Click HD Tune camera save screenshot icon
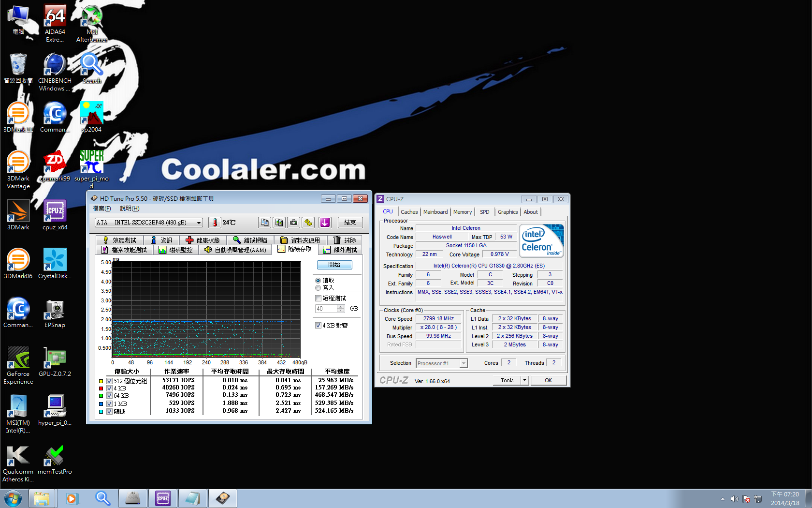Image resolution: width=812 pixels, height=508 pixels. click(x=293, y=223)
